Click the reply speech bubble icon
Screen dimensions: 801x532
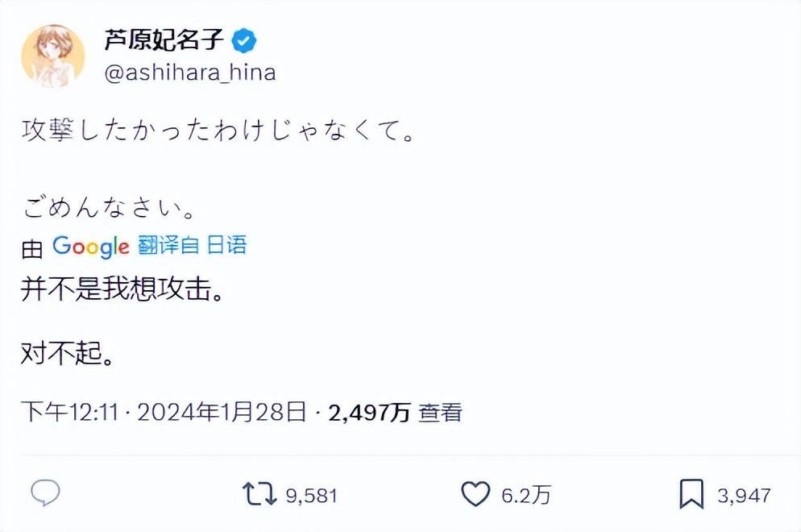point(45,493)
